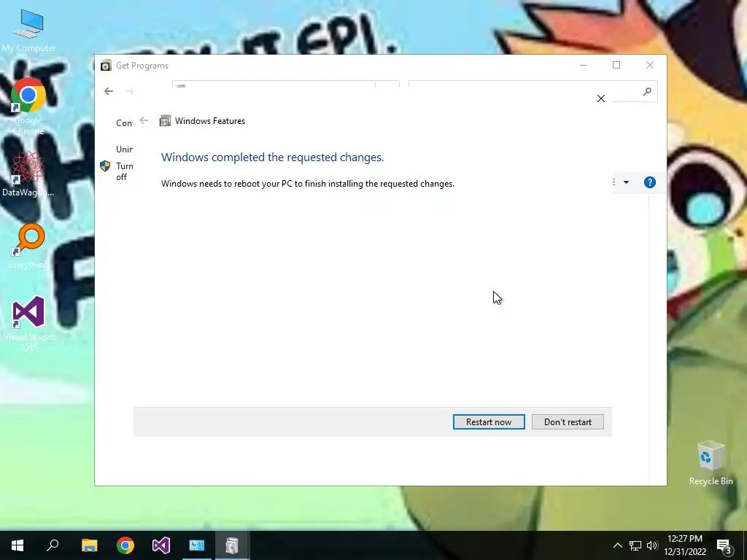The image size is (747, 560).
Task: Close the Windows Features dialog
Action: (601, 98)
